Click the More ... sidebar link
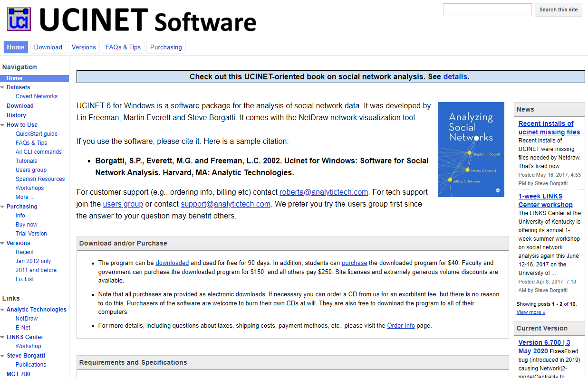588x378 pixels. click(25, 197)
